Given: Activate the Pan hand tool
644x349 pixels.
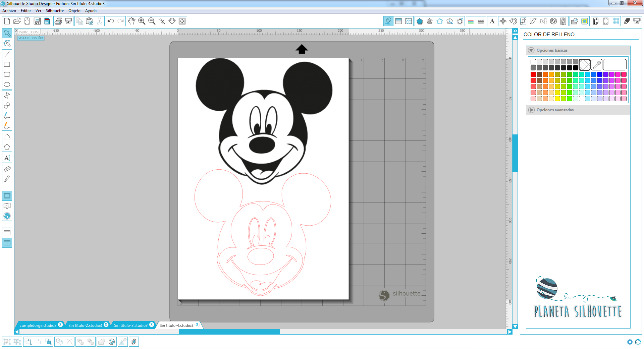Looking at the screenshot, I should click(x=132, y=21).
